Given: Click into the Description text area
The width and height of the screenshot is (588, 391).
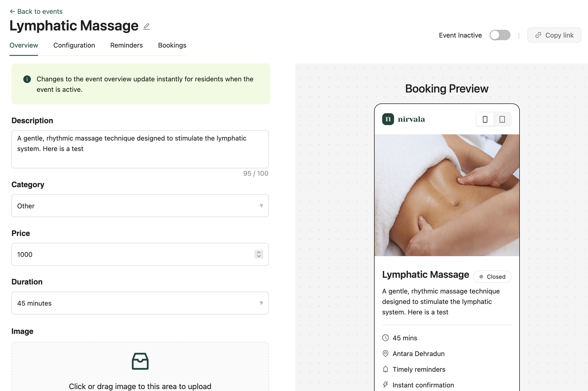Looking at the screenshot, I should [140, 149].
